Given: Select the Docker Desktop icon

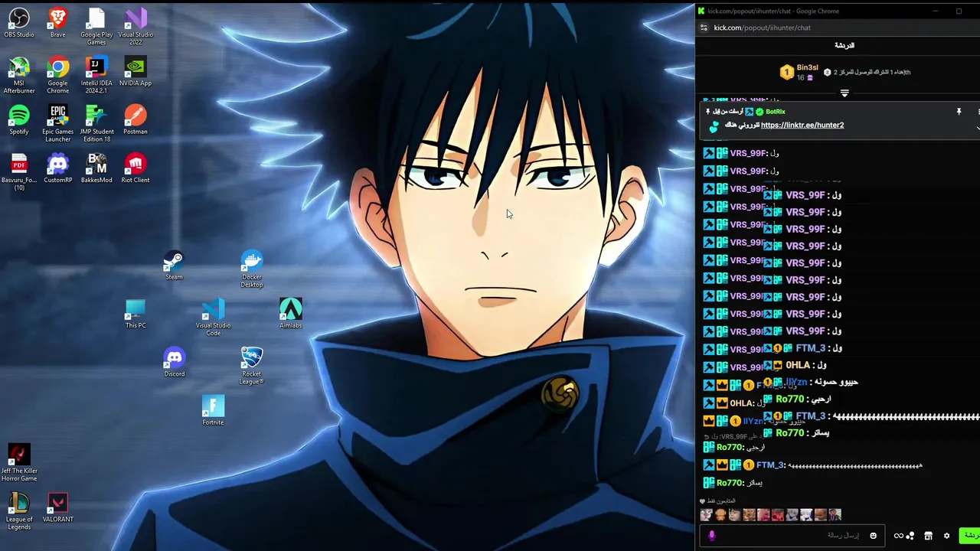Looking at the screenshot, I should (252, 269).
